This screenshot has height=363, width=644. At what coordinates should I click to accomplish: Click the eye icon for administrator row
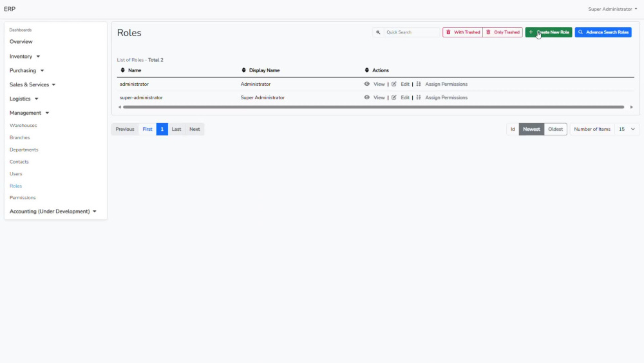click(367, 84)
